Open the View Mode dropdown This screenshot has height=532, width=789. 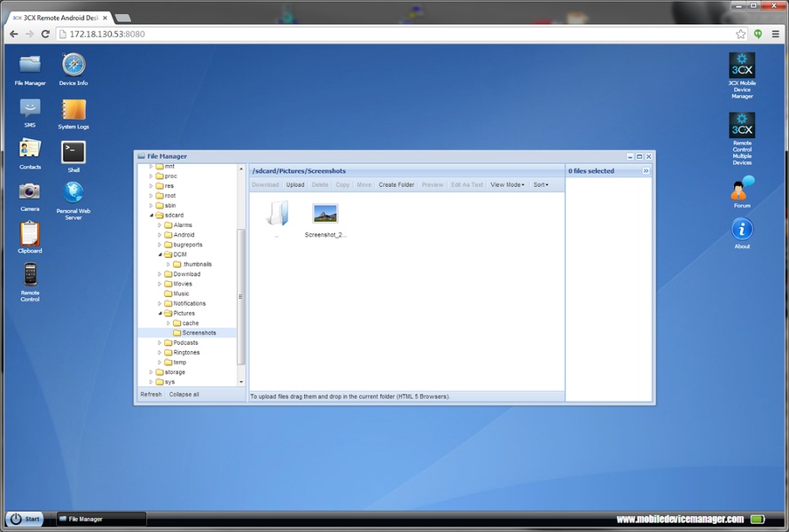tap(507, 184)
